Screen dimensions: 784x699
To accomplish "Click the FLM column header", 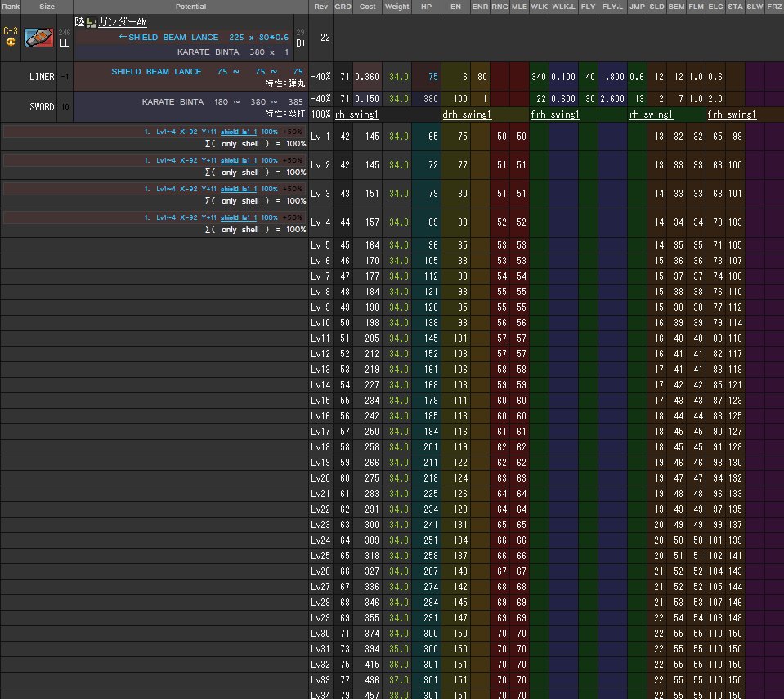I will (696, 7).
